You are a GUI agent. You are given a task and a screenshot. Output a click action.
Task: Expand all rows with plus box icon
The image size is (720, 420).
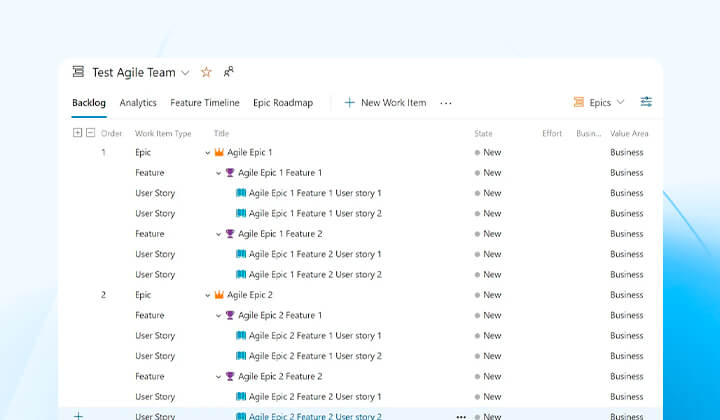coord(77,133)
